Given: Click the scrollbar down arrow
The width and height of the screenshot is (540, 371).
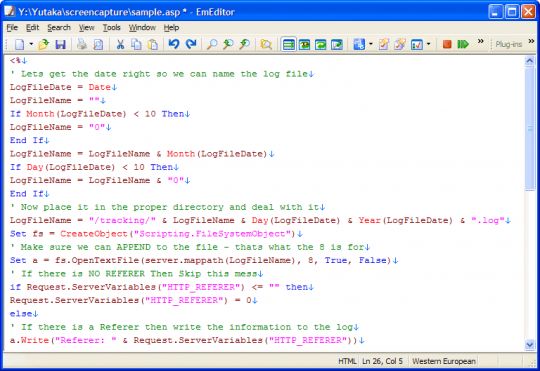Looking at the screenshot, I should pyautogui.click(x=529, y=344).
